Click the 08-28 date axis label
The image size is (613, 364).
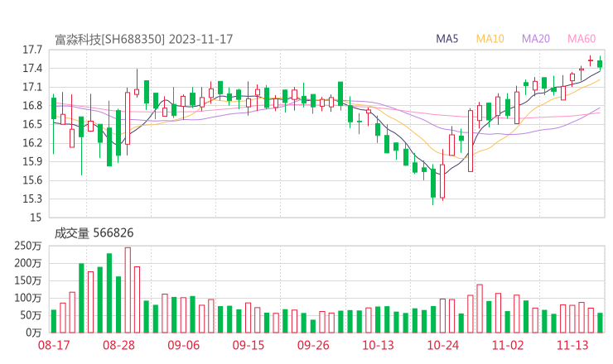[x=118, y=345]
